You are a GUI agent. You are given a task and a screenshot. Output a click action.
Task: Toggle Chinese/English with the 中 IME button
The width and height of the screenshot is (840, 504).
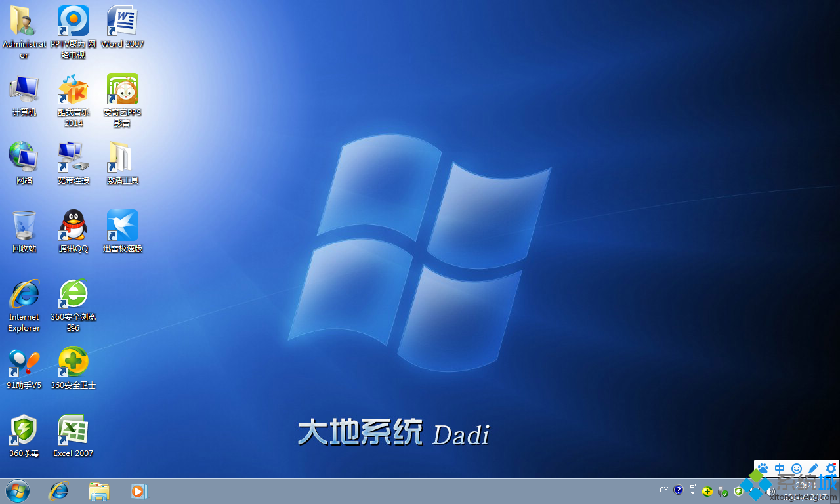click(780, 468)
